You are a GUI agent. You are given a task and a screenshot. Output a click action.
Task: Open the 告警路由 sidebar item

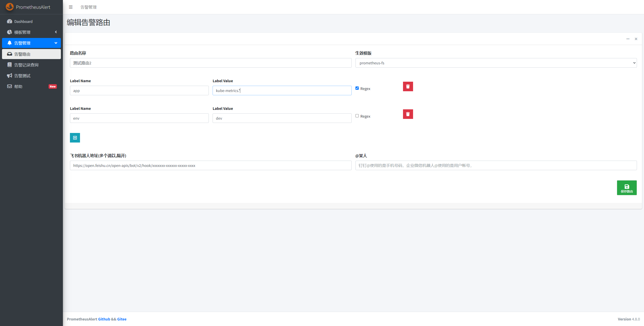[31, 54]
